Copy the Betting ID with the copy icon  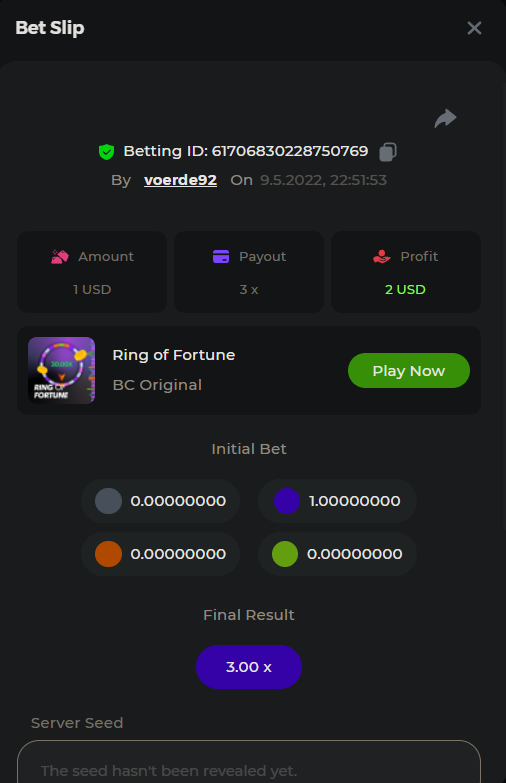coord(388,151)
